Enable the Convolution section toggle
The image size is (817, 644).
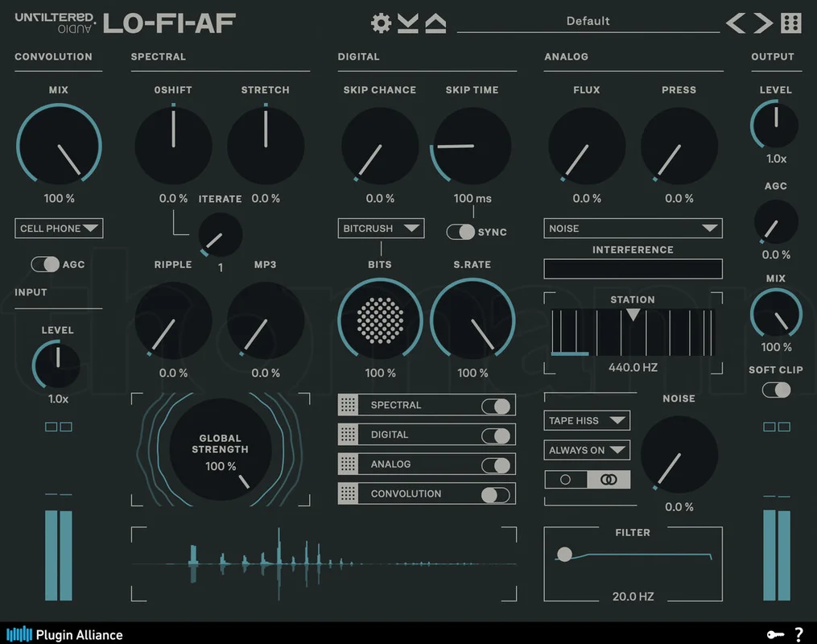tap(496, 494)
